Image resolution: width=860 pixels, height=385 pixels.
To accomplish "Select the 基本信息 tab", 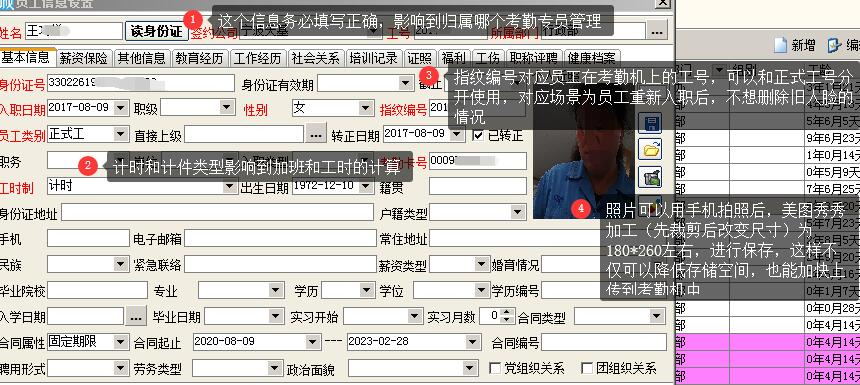I will pos(27,57).
